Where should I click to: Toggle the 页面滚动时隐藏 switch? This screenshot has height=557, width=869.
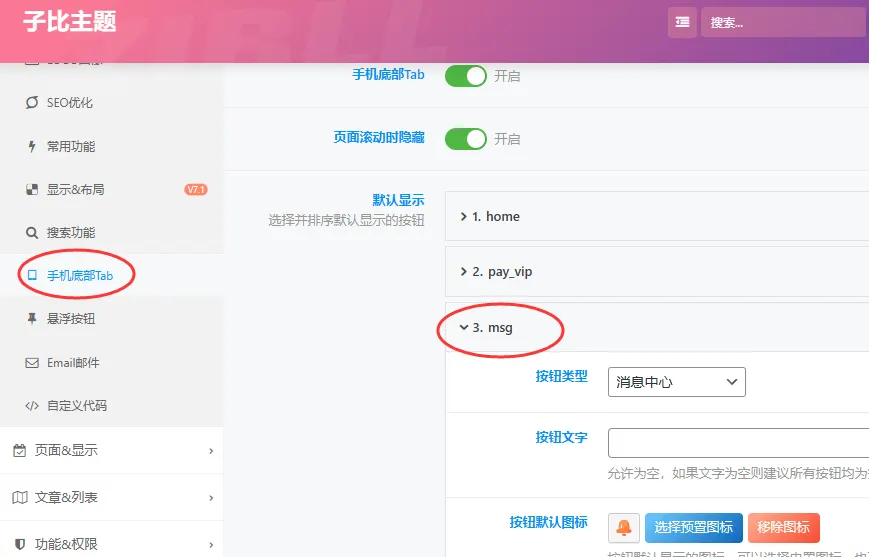pos(466,139)
